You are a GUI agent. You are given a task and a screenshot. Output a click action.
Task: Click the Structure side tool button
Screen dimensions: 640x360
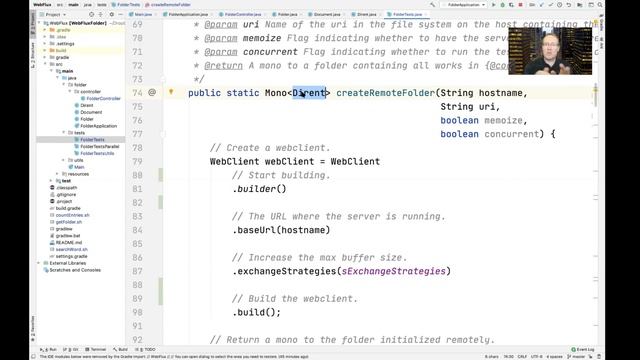tap(33, 55)
